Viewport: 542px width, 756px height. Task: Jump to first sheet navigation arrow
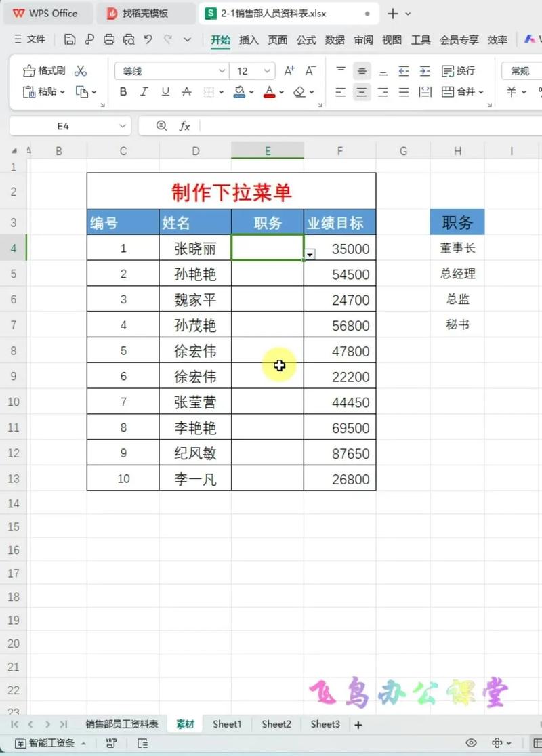point(14,724)
